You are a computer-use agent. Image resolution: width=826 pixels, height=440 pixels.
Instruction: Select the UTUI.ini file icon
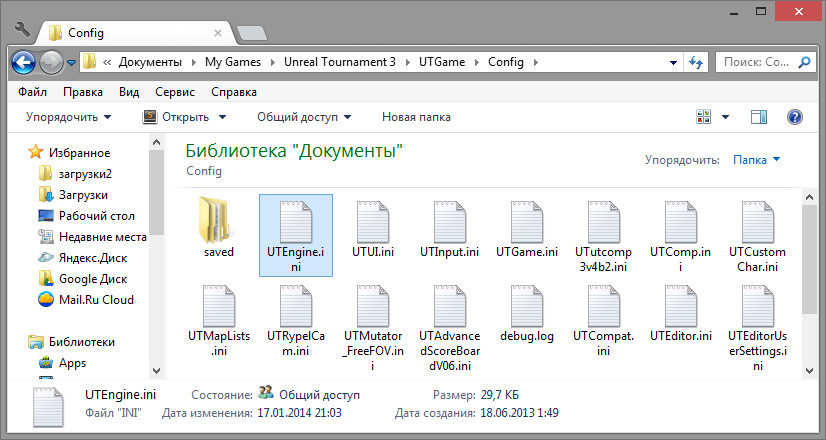pos(373,222)
